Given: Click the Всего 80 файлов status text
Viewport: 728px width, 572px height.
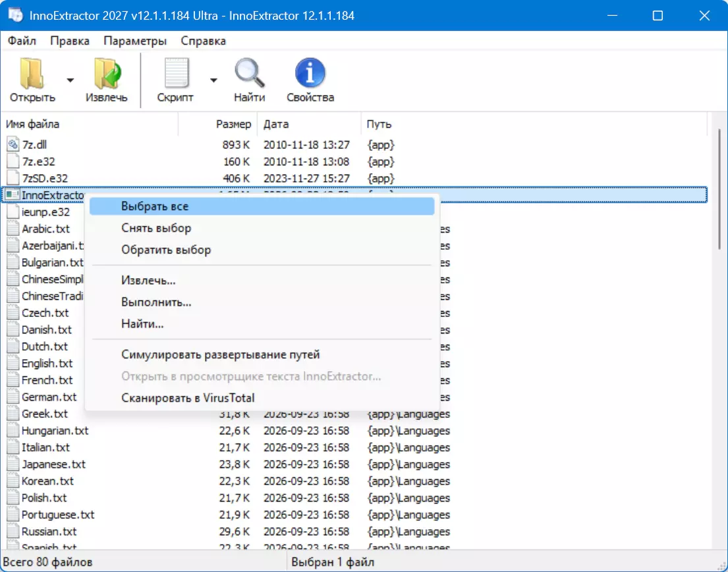Looking at the screenshot, I should click(x=48, y=561).
